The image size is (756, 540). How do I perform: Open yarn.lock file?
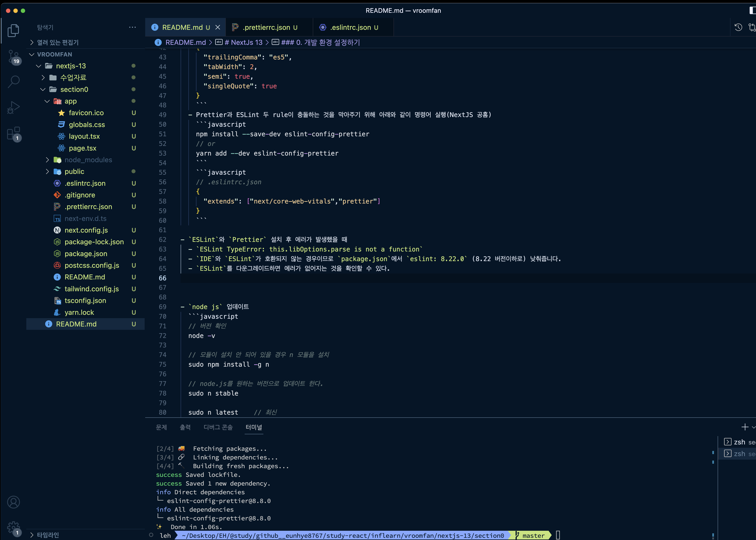(79, 312)
